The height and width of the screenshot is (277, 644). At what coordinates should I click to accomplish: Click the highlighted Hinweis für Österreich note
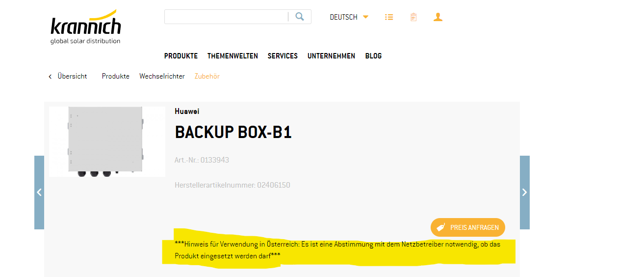[x=337, y=250]
